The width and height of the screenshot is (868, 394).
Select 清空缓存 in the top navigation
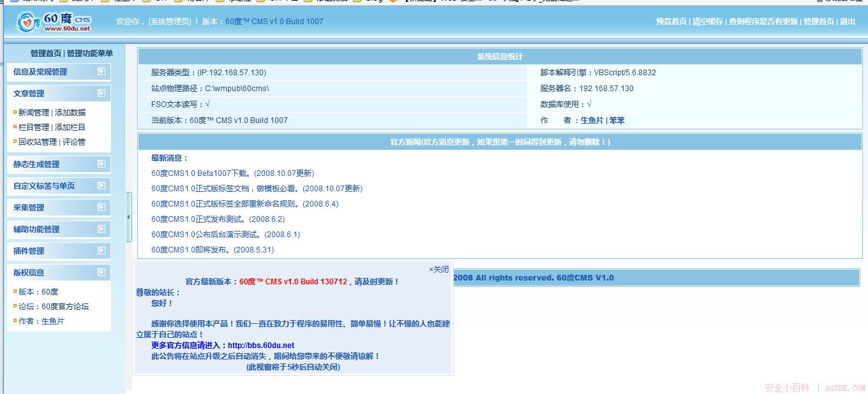(708, 22)
